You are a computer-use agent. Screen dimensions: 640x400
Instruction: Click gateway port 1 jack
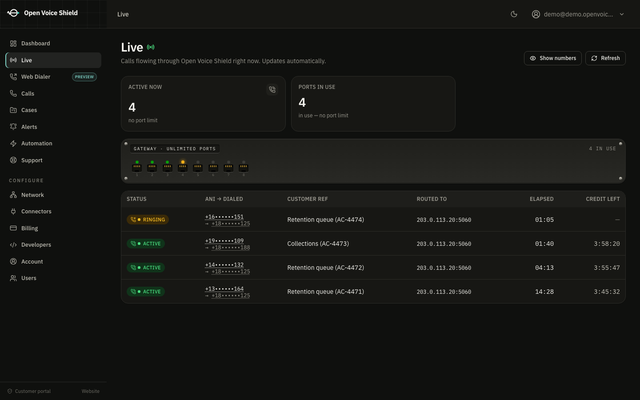pos(137,167)
